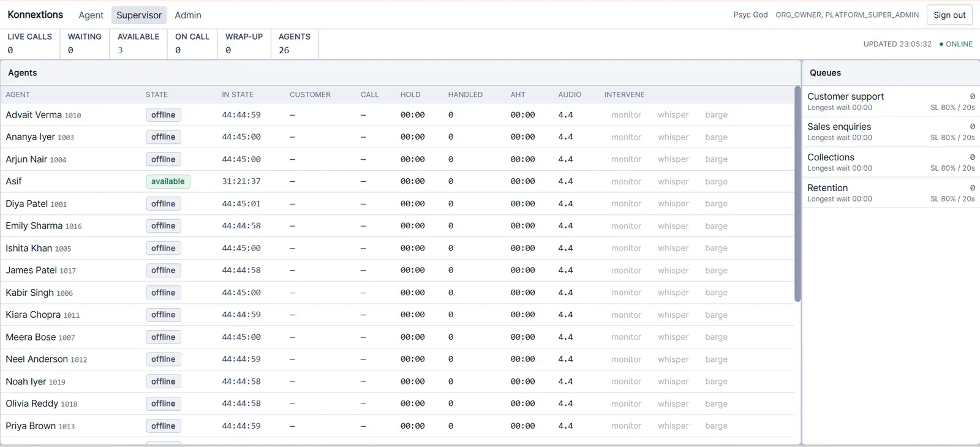Click the ONLINE status indicator
This screenshot has height=447, width=980.
[x=956, y=44]
